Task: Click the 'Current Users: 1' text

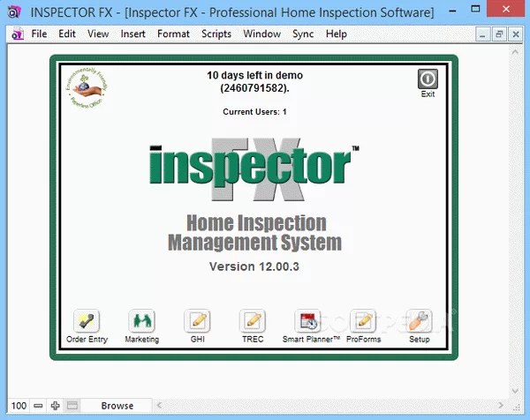Action: click(x=254, y=112)
